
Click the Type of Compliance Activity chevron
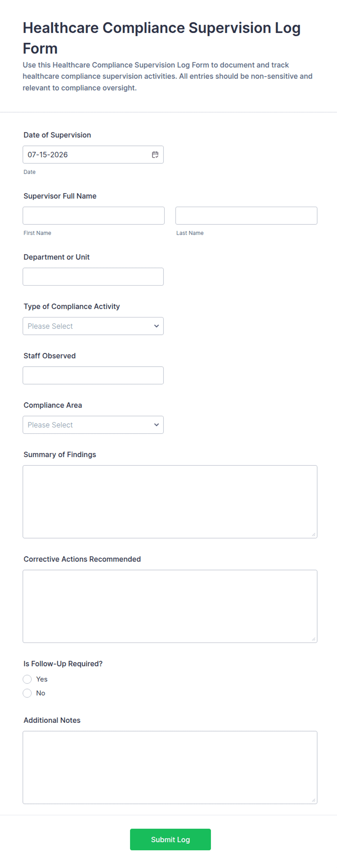coord(157,326)
